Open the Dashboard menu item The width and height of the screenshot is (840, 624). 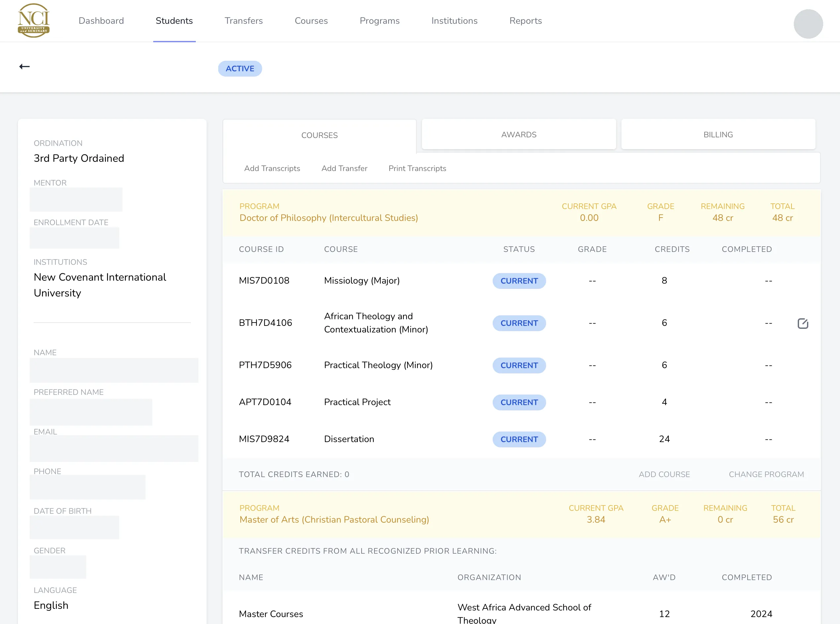click(x=101, y=21)
